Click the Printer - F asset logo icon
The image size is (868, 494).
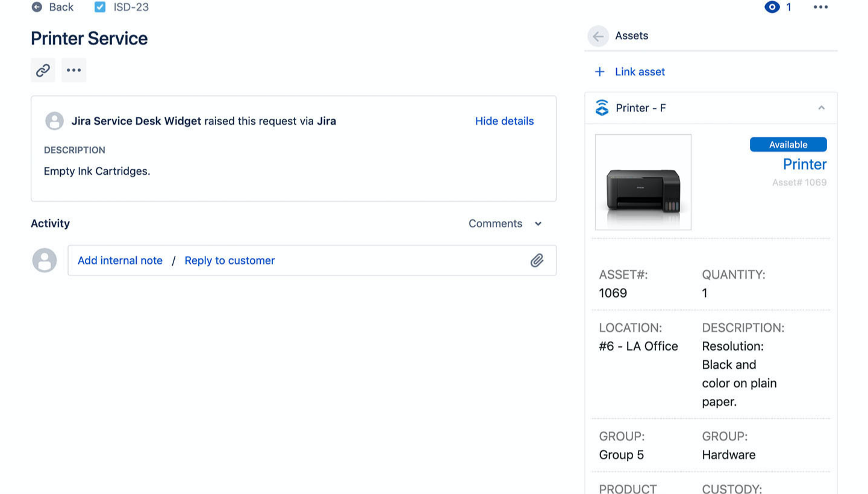[x=602, y=108]
